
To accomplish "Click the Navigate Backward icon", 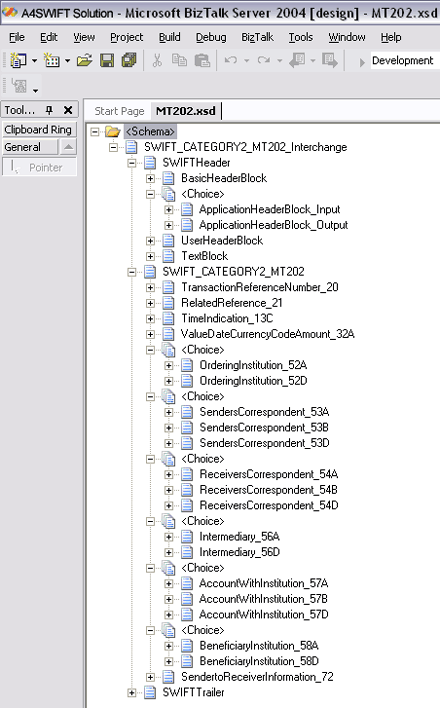I will coord(297,60).
